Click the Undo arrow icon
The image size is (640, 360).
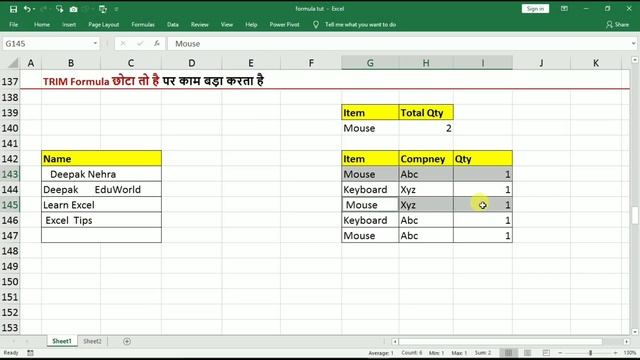(x=27, y=9)
